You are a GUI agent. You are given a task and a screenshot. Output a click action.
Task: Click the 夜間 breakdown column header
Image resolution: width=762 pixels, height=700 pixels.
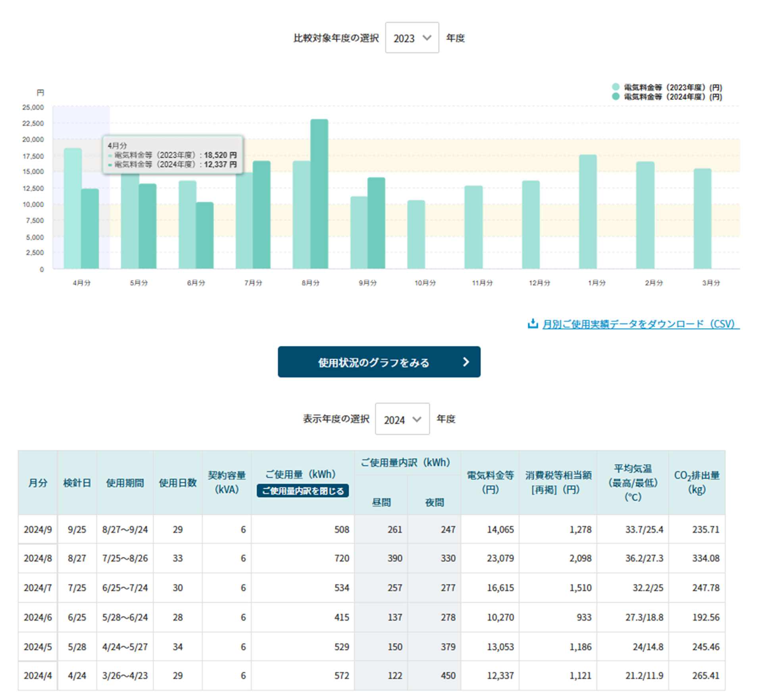coord(434,502)
